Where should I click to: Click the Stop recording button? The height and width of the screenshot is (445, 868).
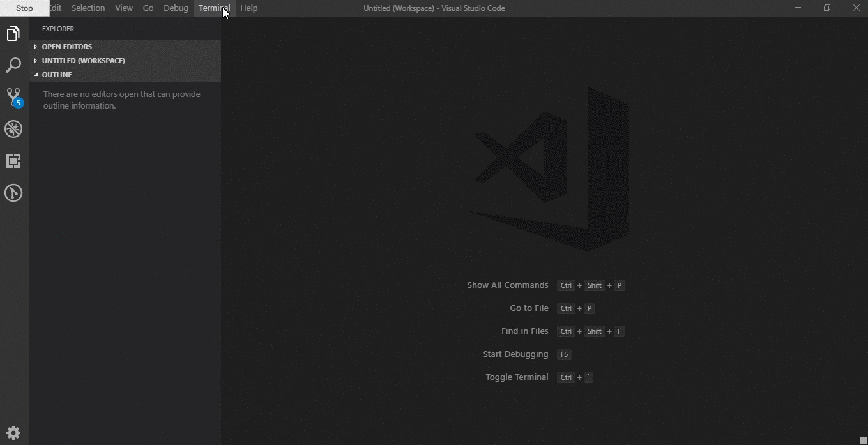point(24,8)
